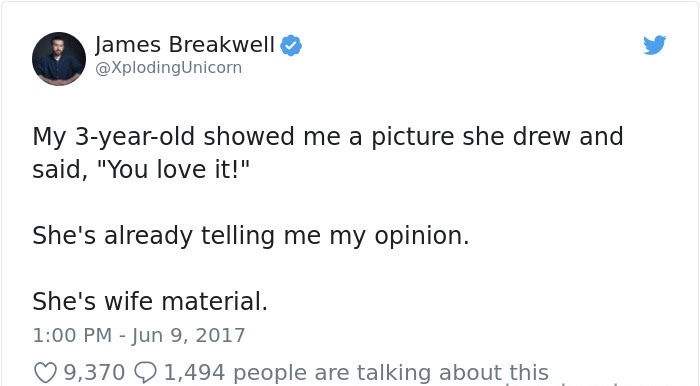700x386 pixels.
Task: Open James Breakwell's profile picture
Action: pyautogui.click(x=59, y=58)
